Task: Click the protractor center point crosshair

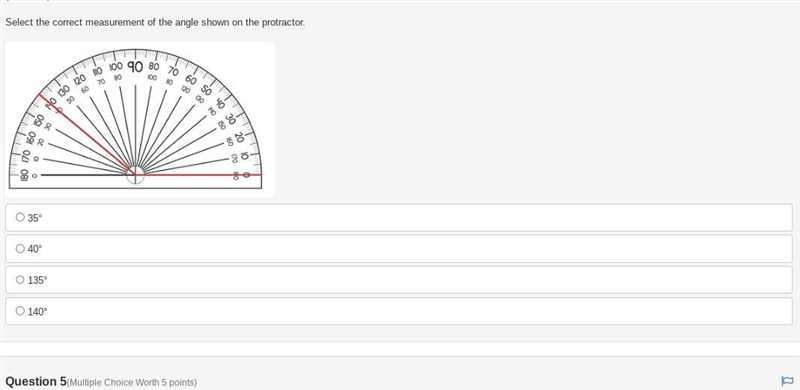Action: (x=135, y=175)
